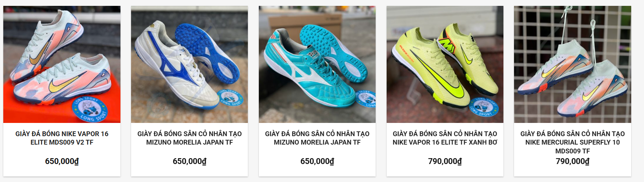Click title GIÀY ĐÁ BÓNG NIKE VAPOR 16 ELITE MDS009 V2 TF
The height and width of the screenshot is (182, 644).
click(62, 138)
